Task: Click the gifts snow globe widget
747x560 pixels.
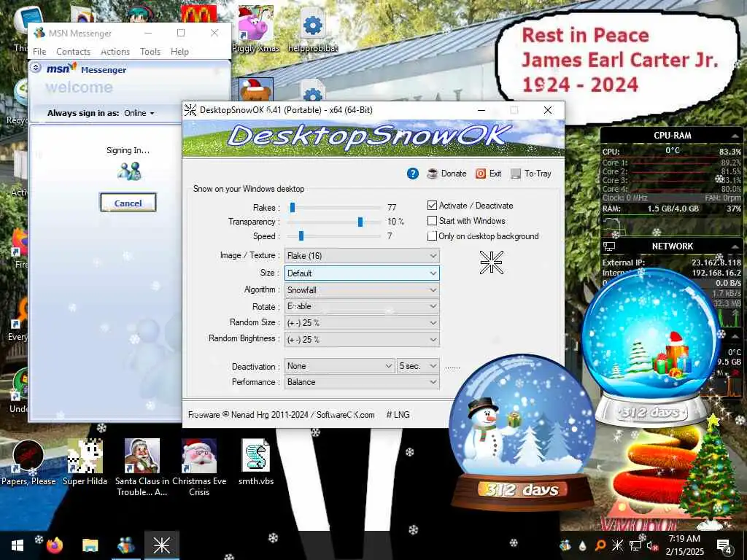Action: pyautogui.click(x=651, y=348)
